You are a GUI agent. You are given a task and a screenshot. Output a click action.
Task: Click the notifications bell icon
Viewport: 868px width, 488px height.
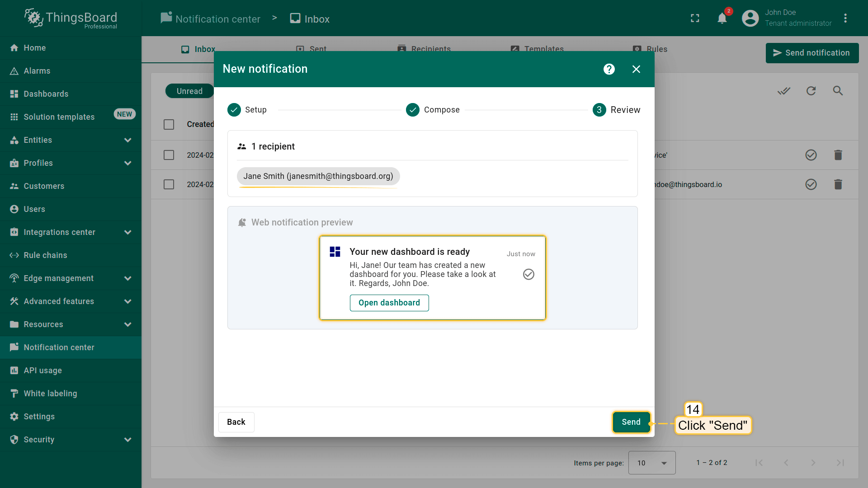coord(722,19)
